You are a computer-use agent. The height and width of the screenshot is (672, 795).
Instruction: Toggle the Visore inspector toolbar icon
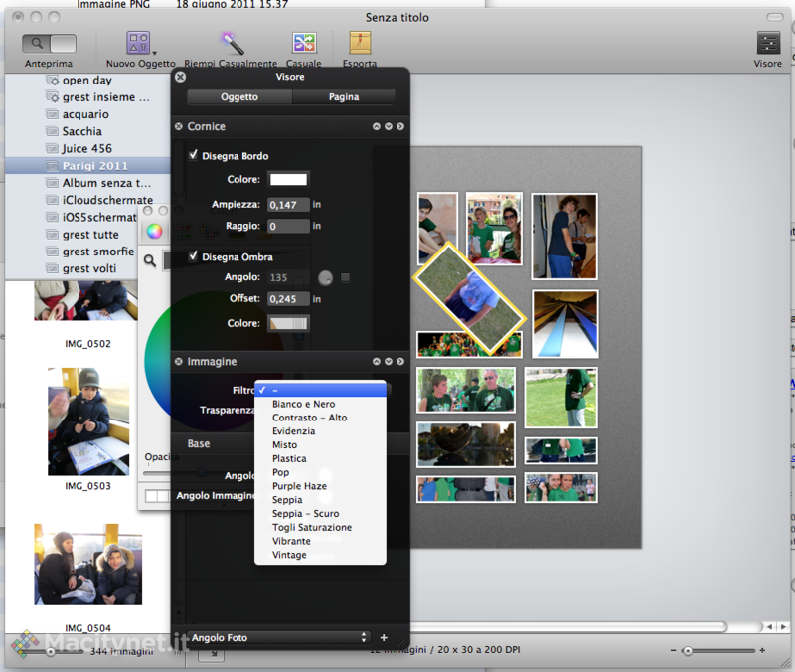768,43
